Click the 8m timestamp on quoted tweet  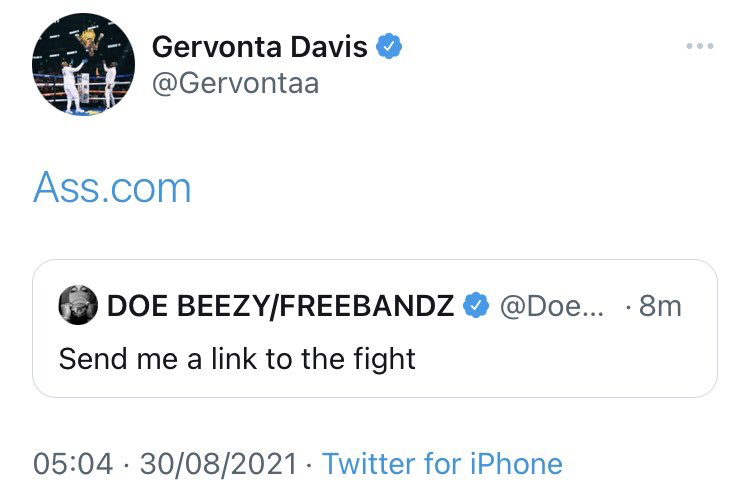(x=659, y=306)
